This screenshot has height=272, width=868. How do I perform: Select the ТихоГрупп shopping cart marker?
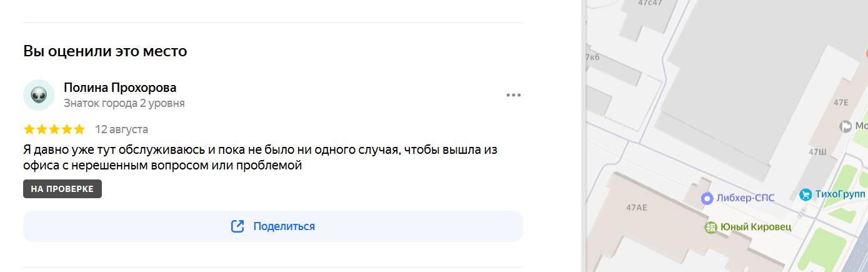(806, 194)
